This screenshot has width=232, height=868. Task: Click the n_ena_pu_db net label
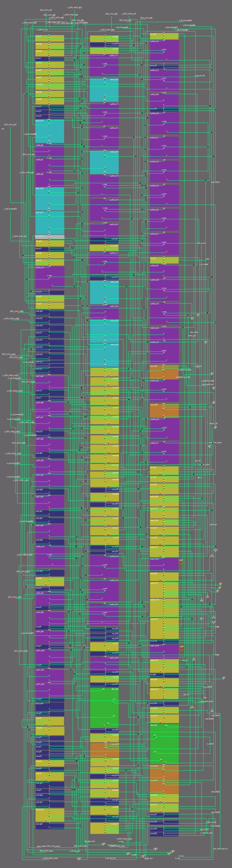(x=200, y=76)
